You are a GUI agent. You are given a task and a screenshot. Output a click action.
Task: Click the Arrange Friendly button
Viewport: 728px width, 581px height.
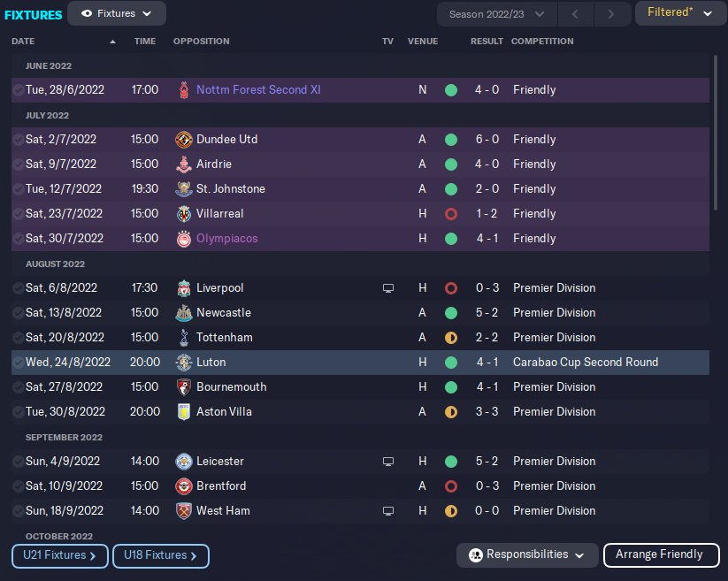pyautogui.click(x=659, y=554)
